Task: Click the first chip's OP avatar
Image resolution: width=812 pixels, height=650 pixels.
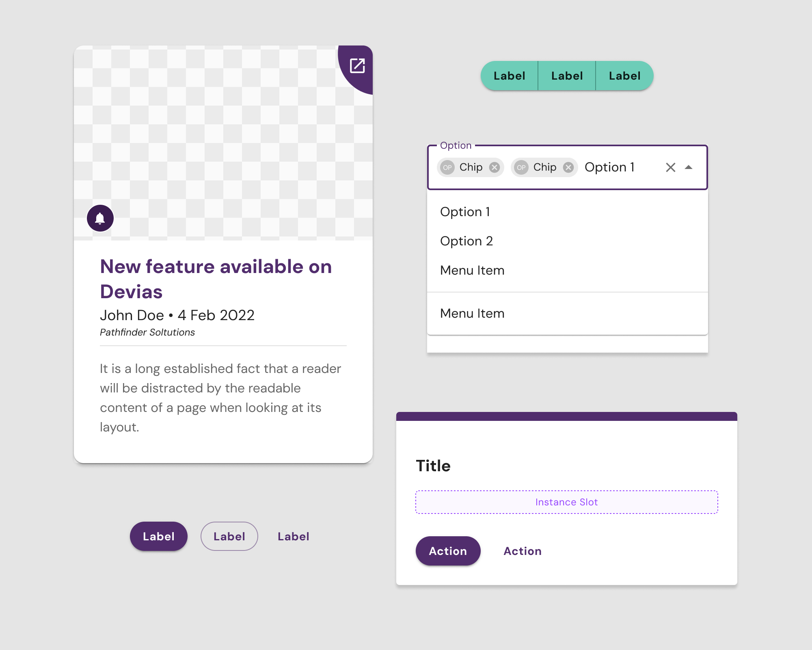Action: click(x=447, y=167)
